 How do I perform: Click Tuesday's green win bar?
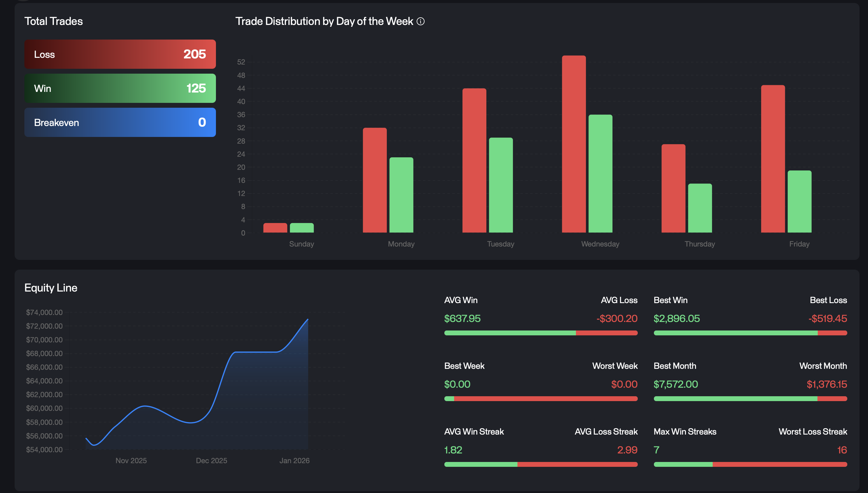tap(501, 185)
